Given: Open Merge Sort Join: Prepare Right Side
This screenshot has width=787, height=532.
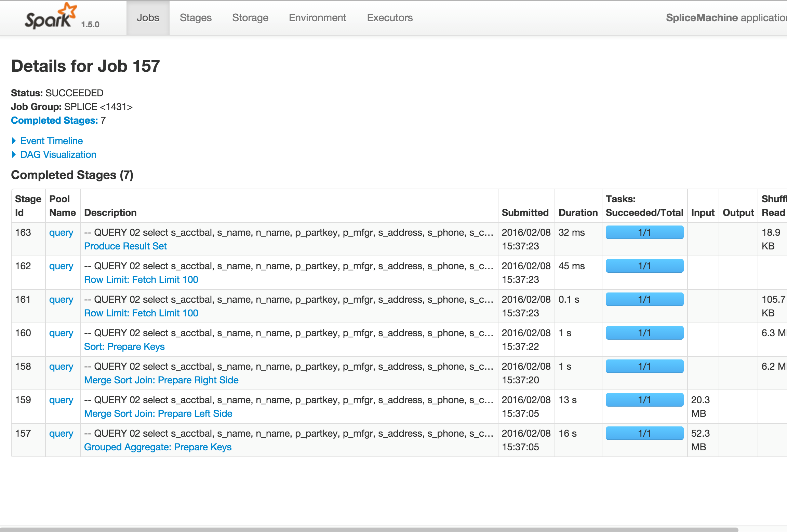Looking at the screenshot, I should (x=161, y=380).
